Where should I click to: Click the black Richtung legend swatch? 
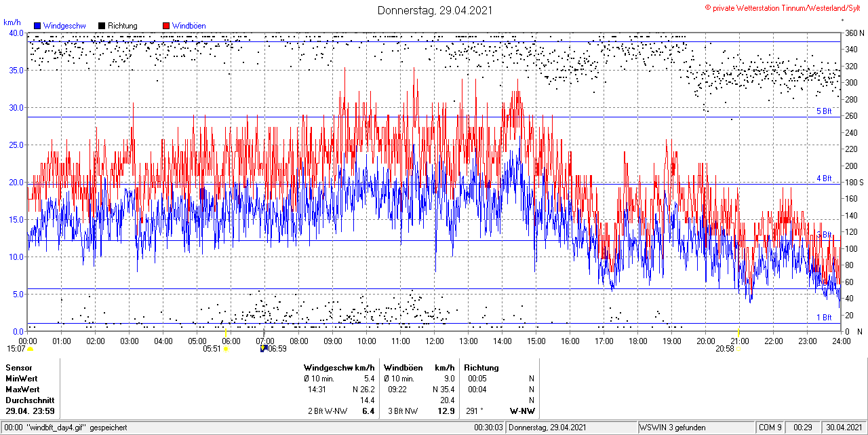[102, 26]
